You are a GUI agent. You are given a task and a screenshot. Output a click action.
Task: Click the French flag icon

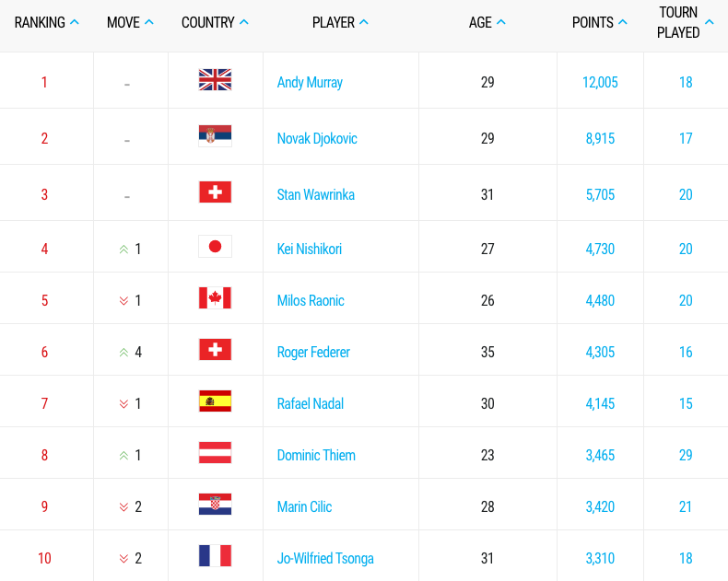(x=215, y=555)
